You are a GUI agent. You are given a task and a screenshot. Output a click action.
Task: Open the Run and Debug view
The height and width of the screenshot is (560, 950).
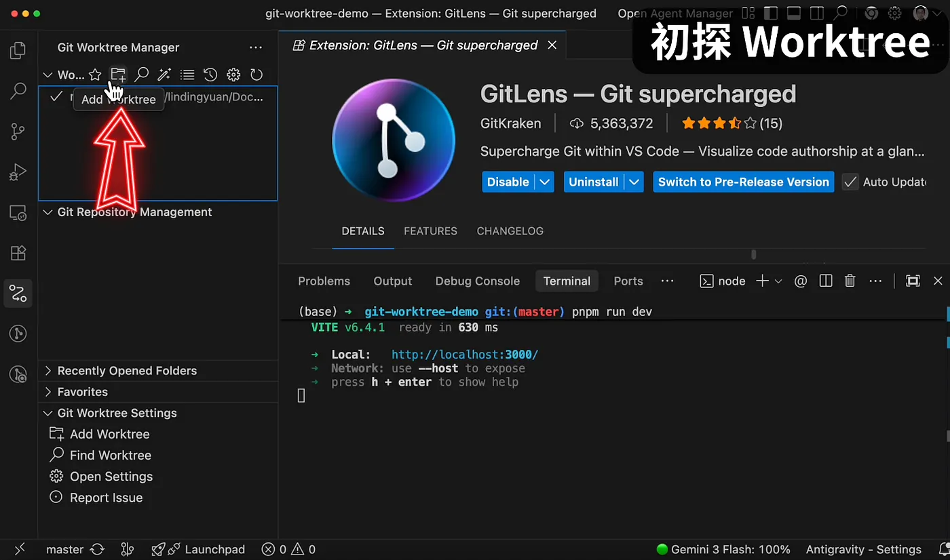click(x=18, y=172)
